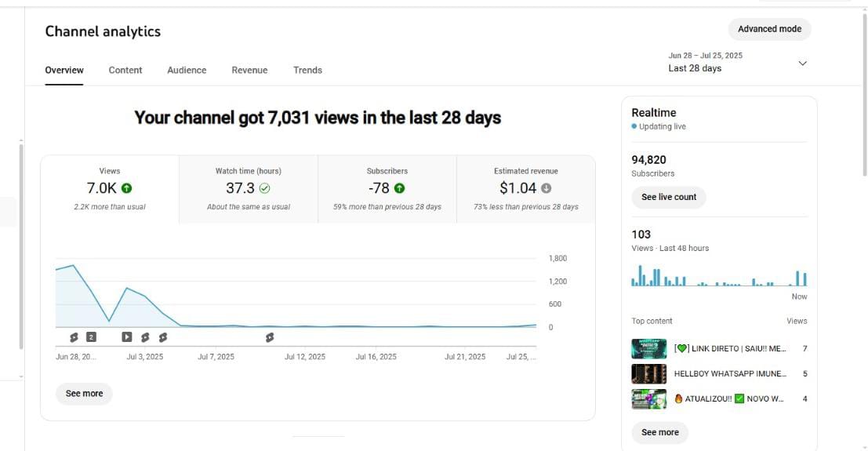The height and width of the screenshot is (451, 868).
Task: Go to the Revenue tab
Action: pos(249,70)
